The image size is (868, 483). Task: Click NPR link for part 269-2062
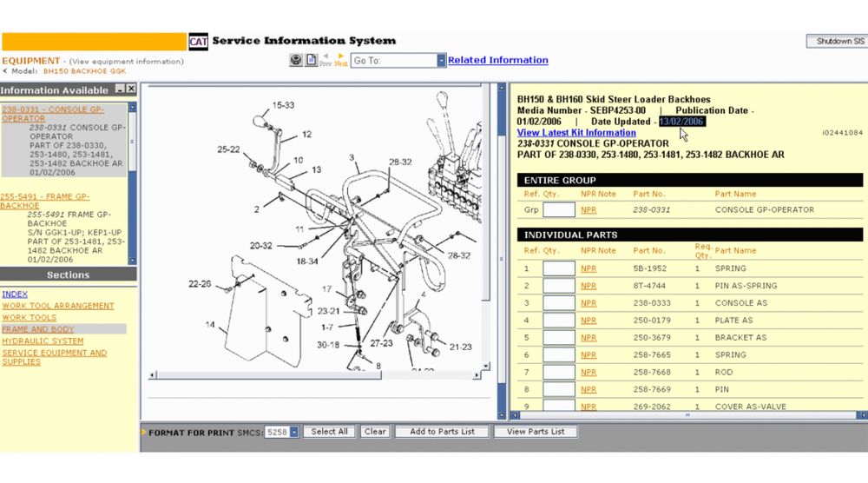pos(589,407)
